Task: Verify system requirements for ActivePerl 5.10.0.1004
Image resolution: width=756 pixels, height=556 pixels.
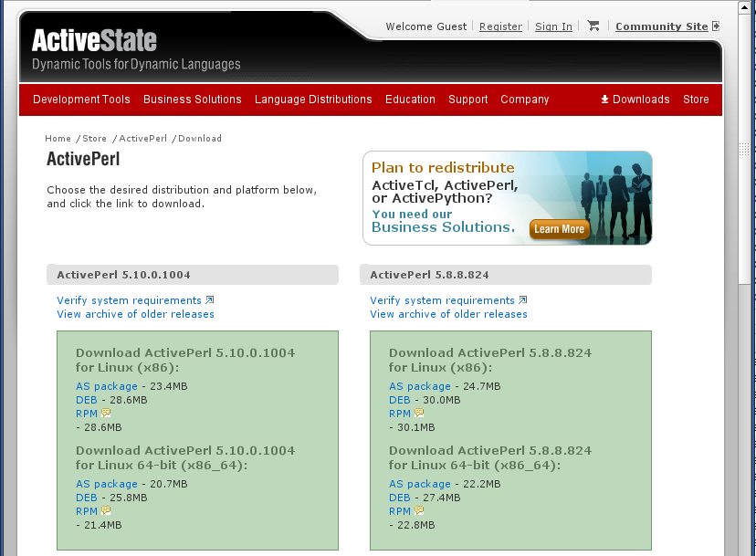Action: pyautogui.click(x=130, y=300)
